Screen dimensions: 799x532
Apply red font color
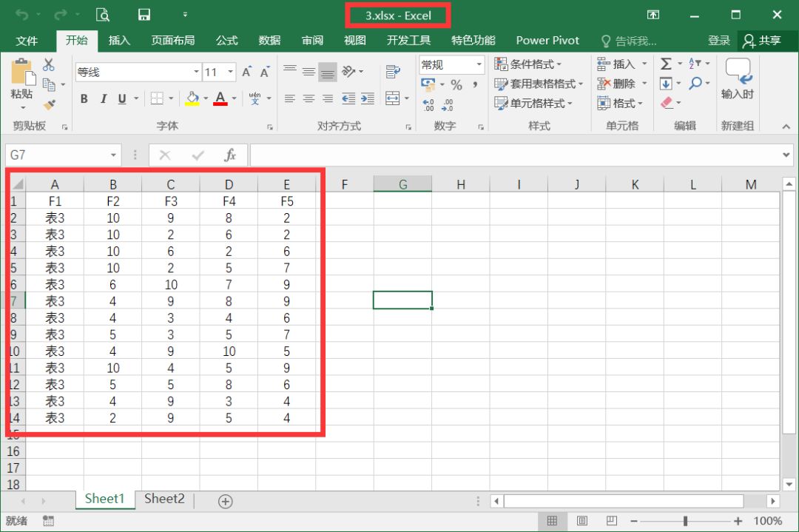click(x=220, y=98)
